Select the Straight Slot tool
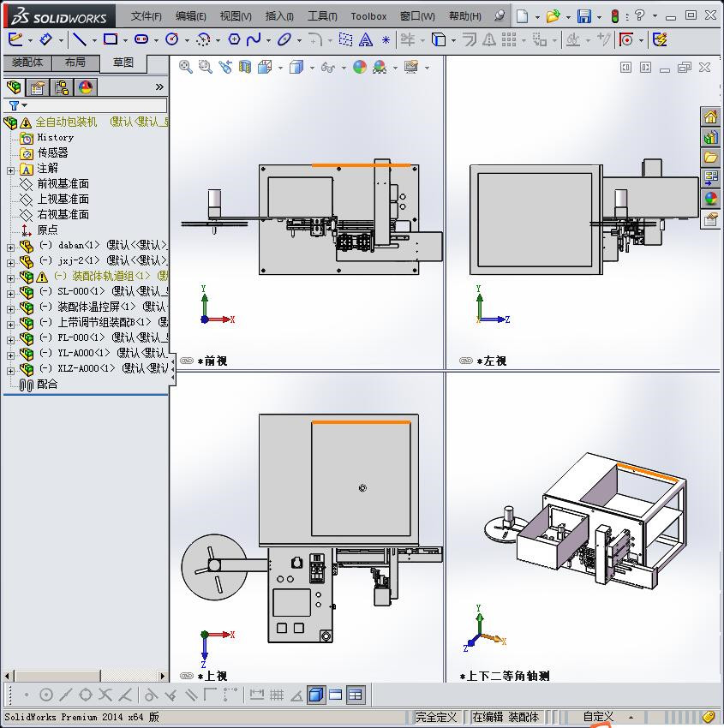 [141, 39]
